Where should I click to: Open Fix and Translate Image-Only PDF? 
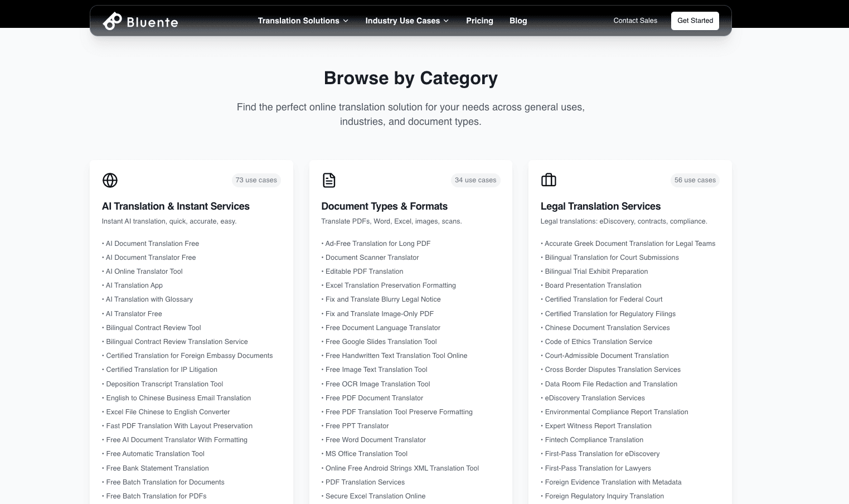[380, 314]
